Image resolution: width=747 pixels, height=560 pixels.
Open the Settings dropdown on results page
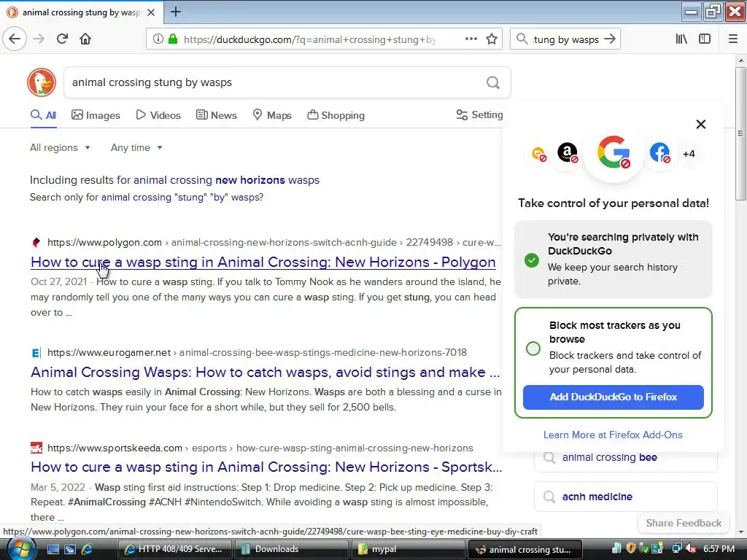click(x=479, y=114)
